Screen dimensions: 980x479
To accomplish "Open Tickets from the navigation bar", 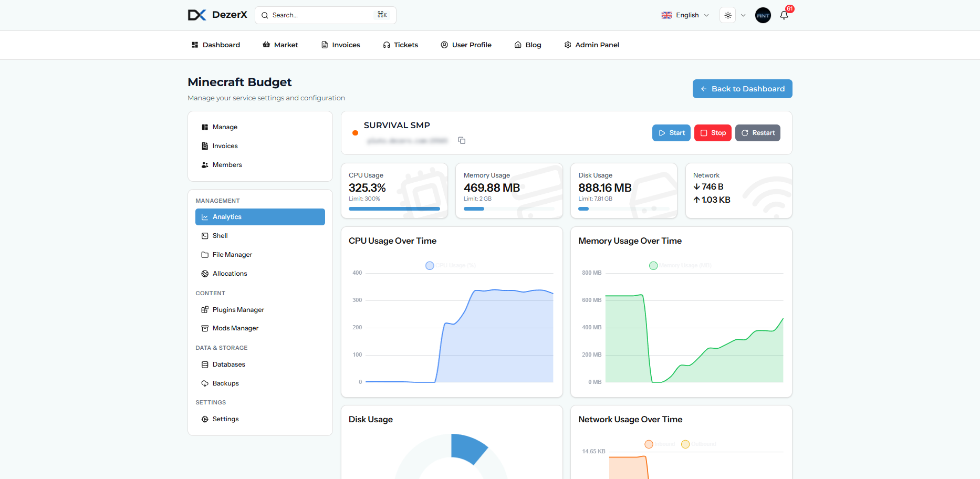I will click(x=401, y=45).
